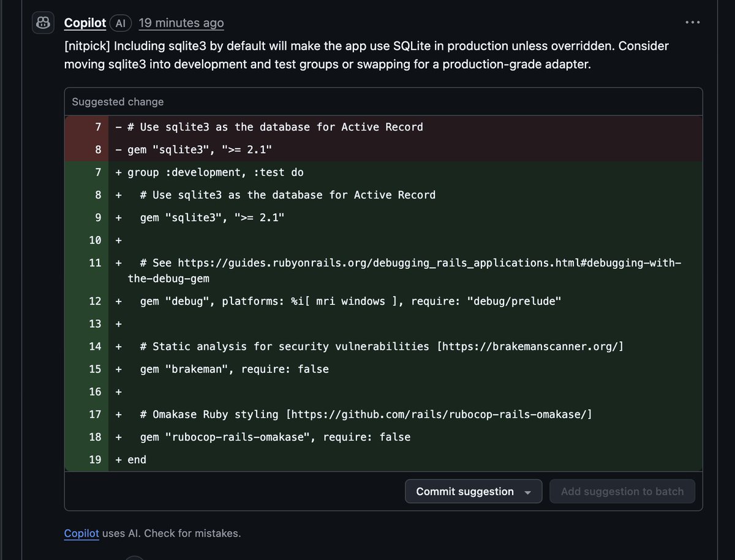Expand the Commit suggestion dropdown arrow

pyautogui.click(x=528, y=492)
